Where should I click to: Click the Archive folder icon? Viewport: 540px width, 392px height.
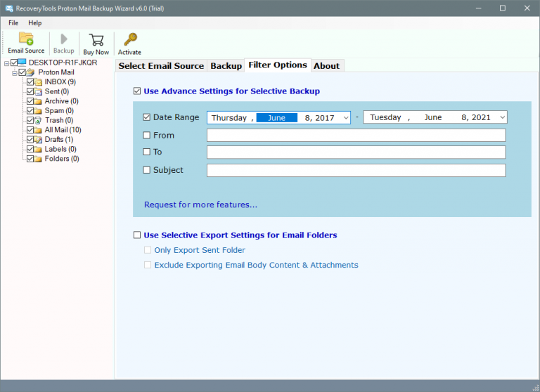click(38, 101)
